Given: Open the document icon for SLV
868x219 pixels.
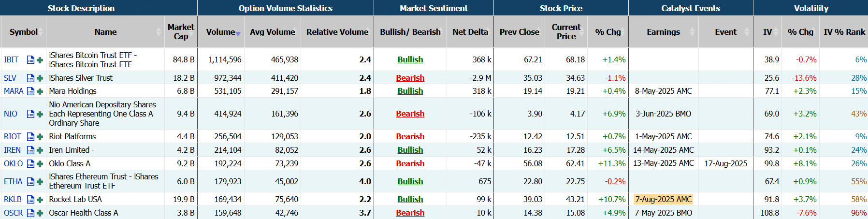Looking at the screenshot, I should (30, 78).
